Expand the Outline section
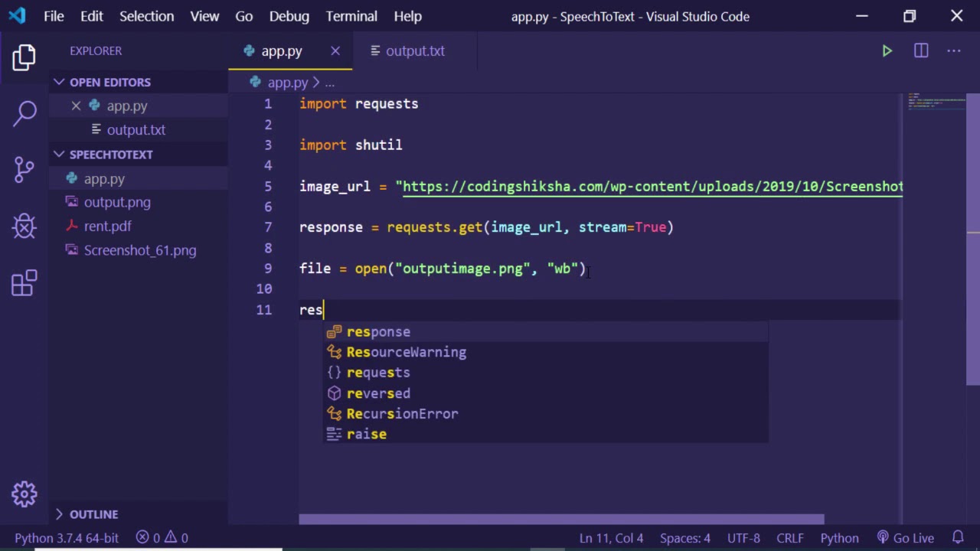Screen dimensions: 980x551 (93, 514)
